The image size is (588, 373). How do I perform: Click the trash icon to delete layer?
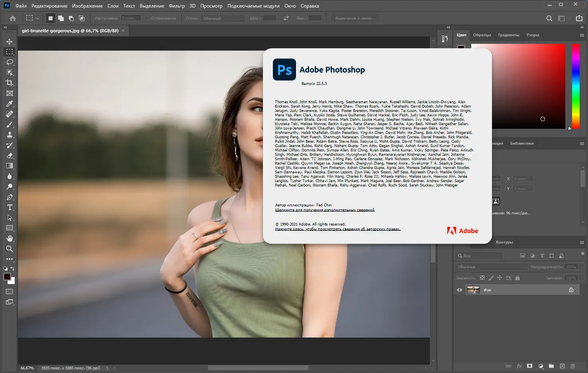[x=572, y=366]
